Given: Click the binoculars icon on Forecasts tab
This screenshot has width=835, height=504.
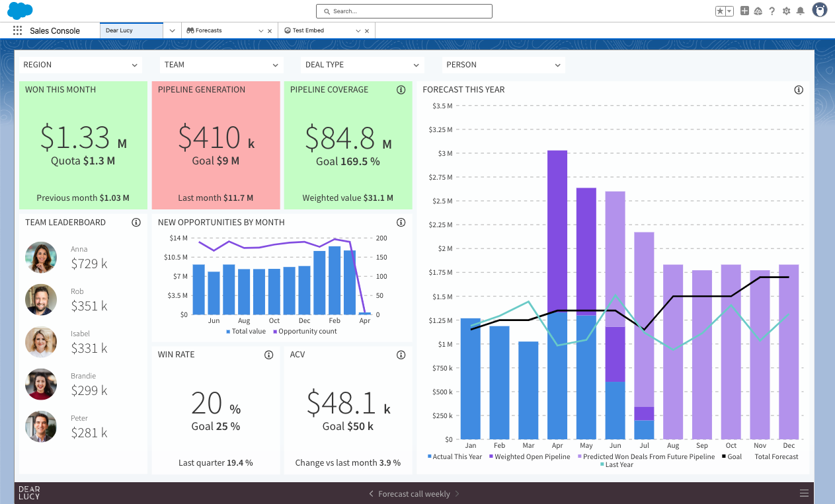Looking at the screenshot, I should click(190, 30).
